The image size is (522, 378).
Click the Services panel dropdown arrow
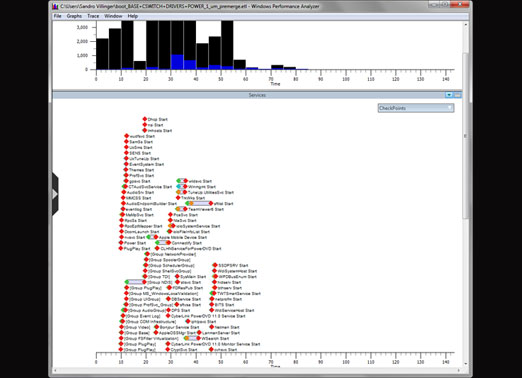click(x=449, y=95)
